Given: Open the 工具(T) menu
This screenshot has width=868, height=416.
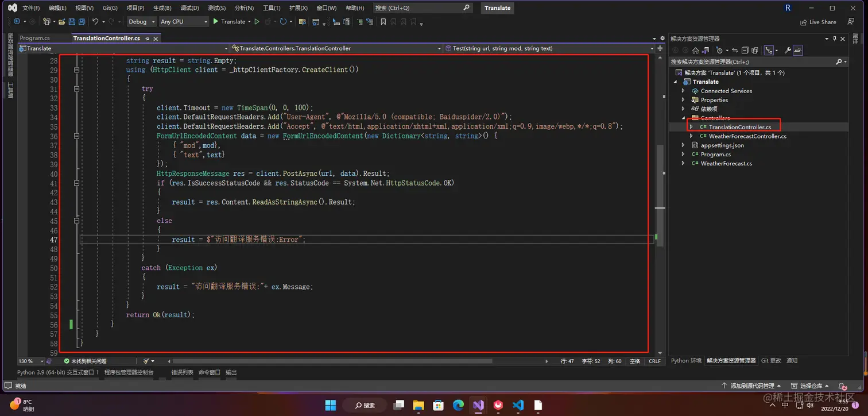Looking at the screenshot, I should coord(272,8).
